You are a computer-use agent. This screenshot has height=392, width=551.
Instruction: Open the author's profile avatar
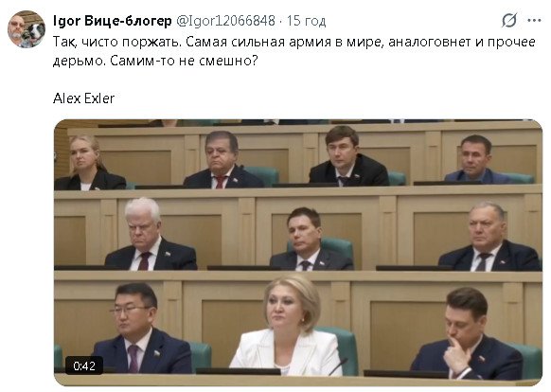click(x=27, y=29)
